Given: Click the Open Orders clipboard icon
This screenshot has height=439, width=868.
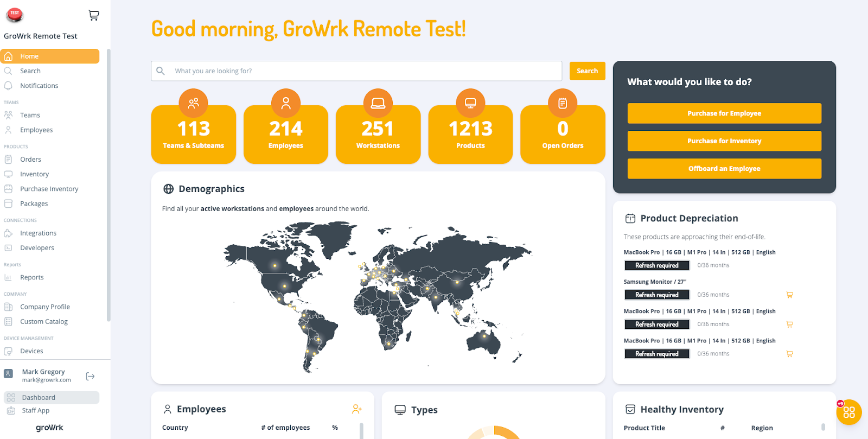Looking at the screenshot, I should 563,103.
